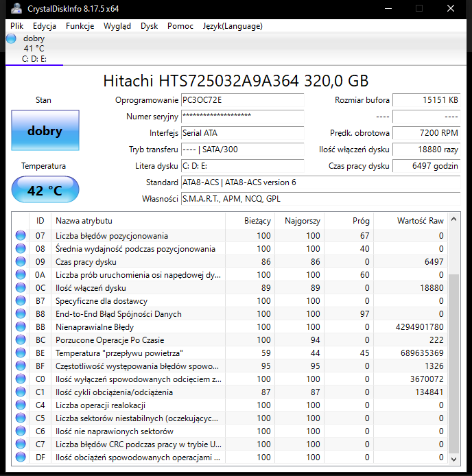Click the scroll down arrow of attribute list
The height and width of the screenshot is (476, 472).
click(453, 459)
